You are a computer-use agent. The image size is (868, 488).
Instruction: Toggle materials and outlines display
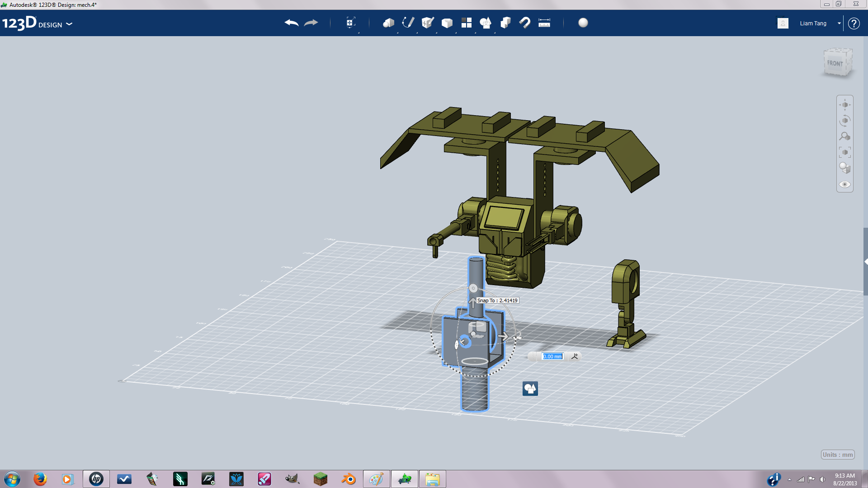point(844,168)
